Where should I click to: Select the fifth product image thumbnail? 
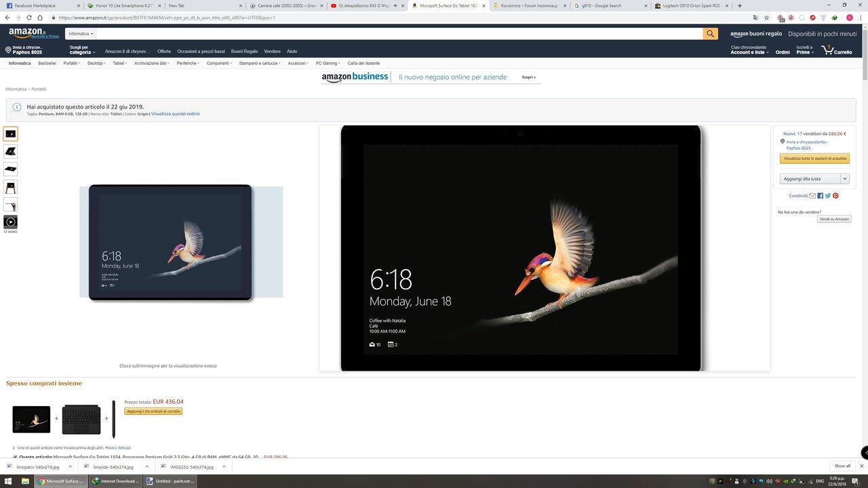click(x=10, y=205)
